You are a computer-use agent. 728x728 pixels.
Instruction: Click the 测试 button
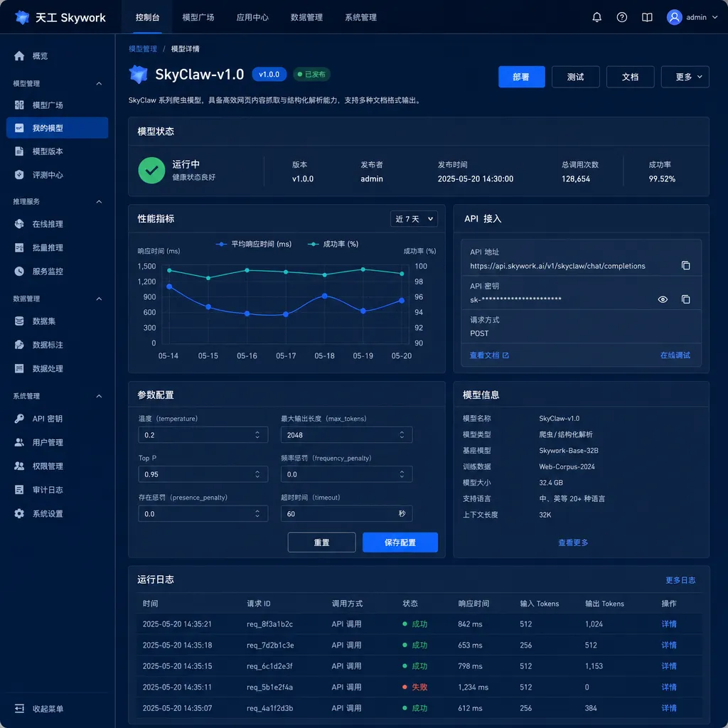click(575, 77)
